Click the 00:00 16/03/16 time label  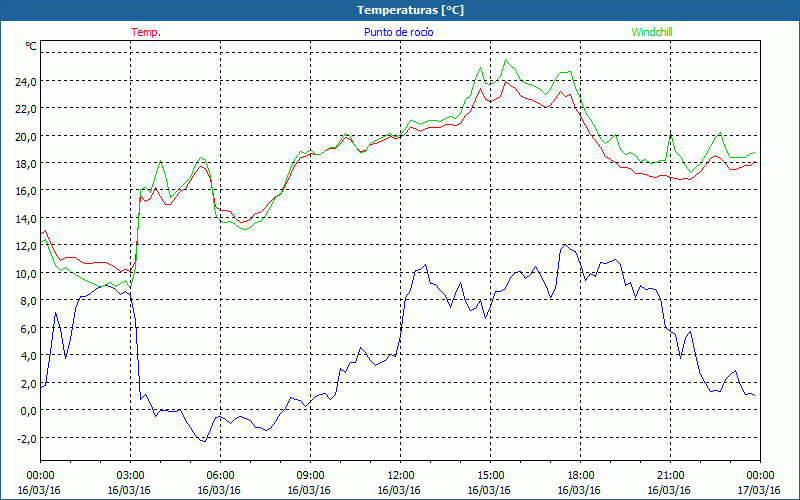click(x=39, y=483)
